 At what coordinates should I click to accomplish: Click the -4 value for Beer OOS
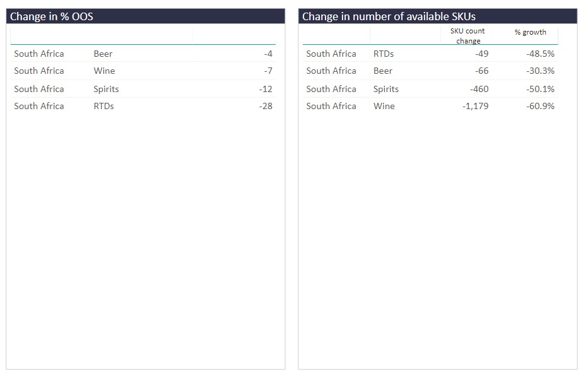[x=268, y=54]
